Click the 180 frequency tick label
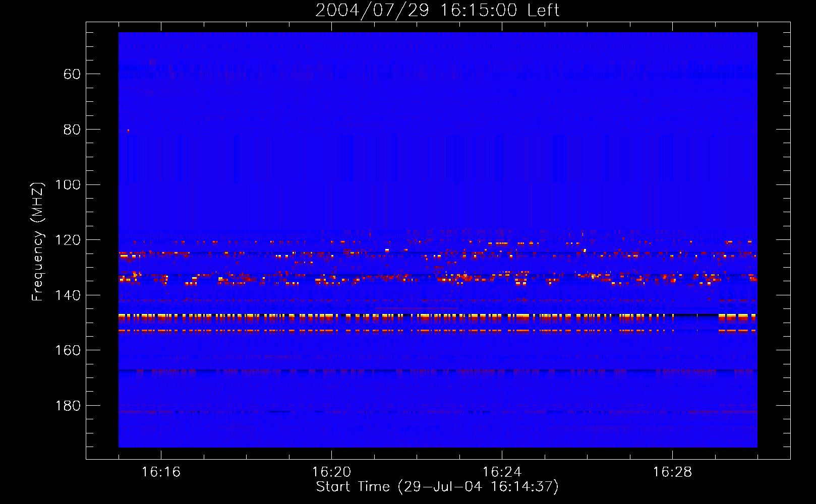The height and width of the screenshot is (504, 816). (68, 406)
